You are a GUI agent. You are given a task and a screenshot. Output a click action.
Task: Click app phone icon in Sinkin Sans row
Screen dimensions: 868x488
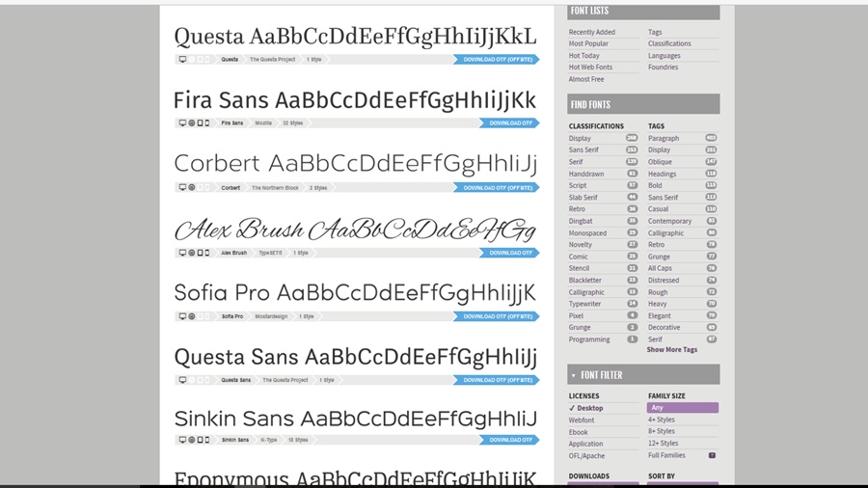pyautogui.click(x=207, y=440)
